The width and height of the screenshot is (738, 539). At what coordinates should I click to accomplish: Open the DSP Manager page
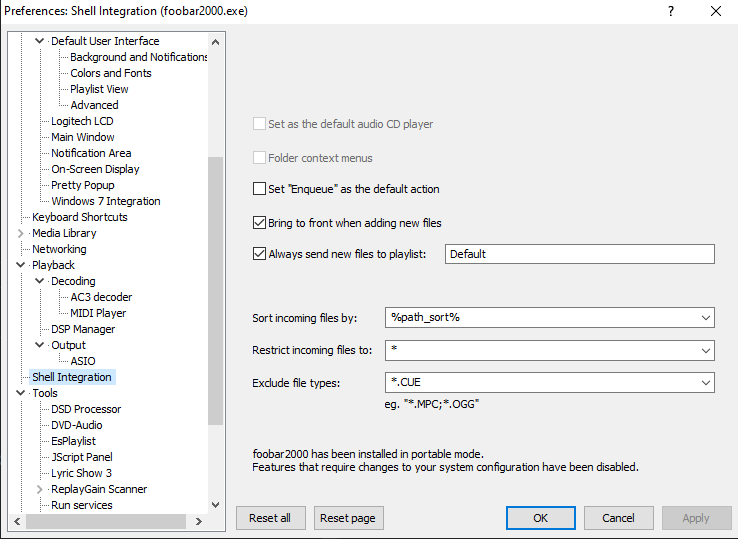(x=83, y=329)
